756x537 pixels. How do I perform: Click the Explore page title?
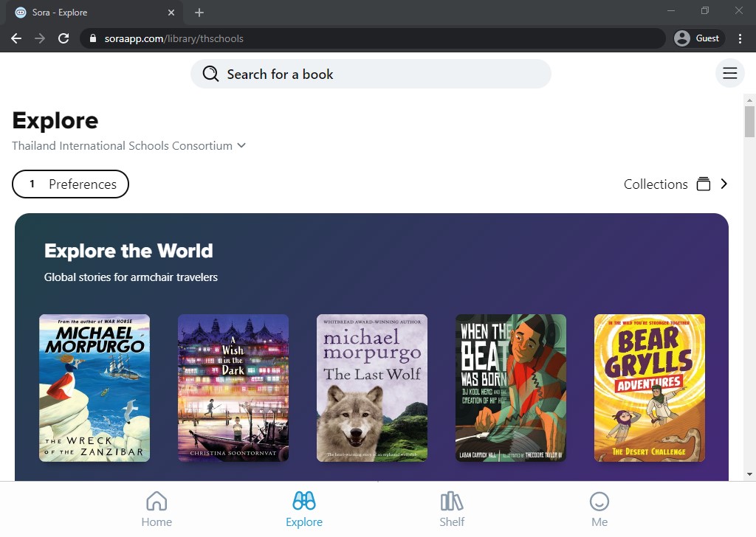click(x=55, y=120)
